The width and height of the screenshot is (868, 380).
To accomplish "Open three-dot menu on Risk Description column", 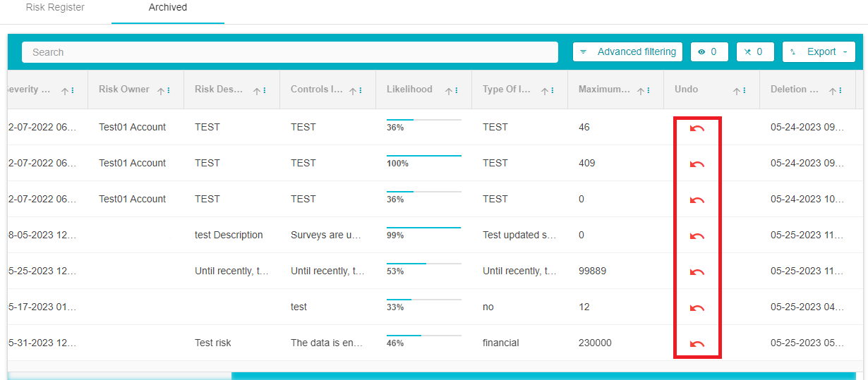I will click(x=265, y=91).
